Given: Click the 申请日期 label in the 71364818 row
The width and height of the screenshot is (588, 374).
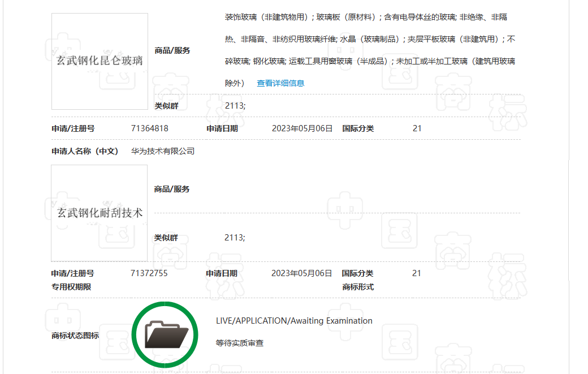Looking at the screenshot, I should pos(222,128).
